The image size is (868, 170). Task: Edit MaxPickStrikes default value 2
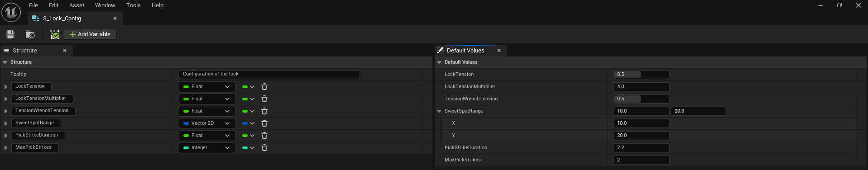coord(641,160)
